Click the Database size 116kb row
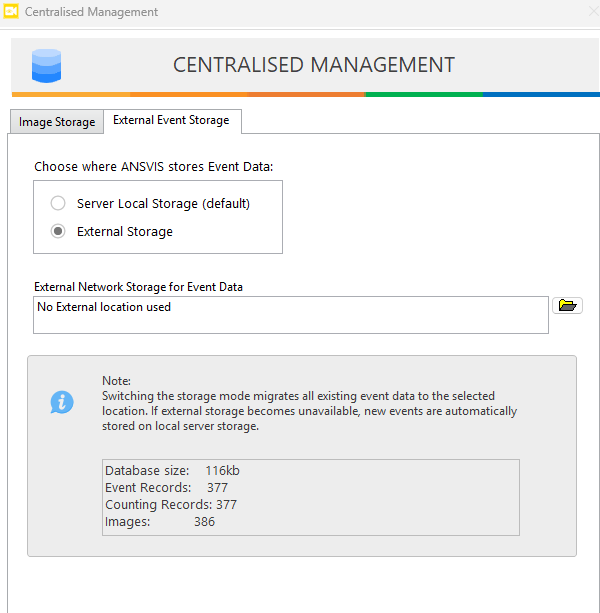The width and height of the screenshot is (600, 613). click(172, 470)
